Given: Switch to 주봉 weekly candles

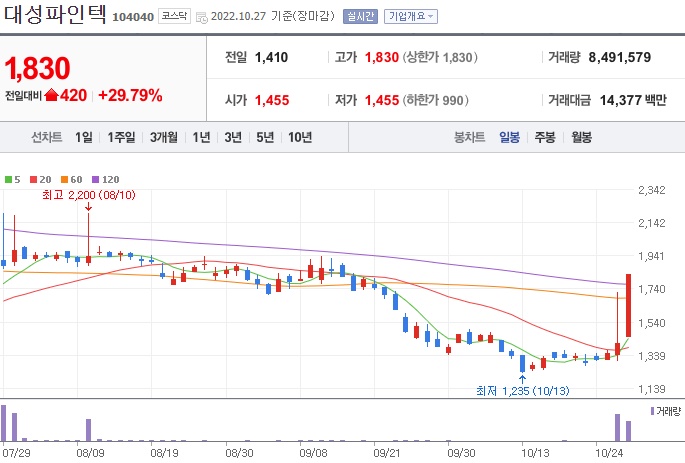Looking at the screenshot, I should (545, 138).
